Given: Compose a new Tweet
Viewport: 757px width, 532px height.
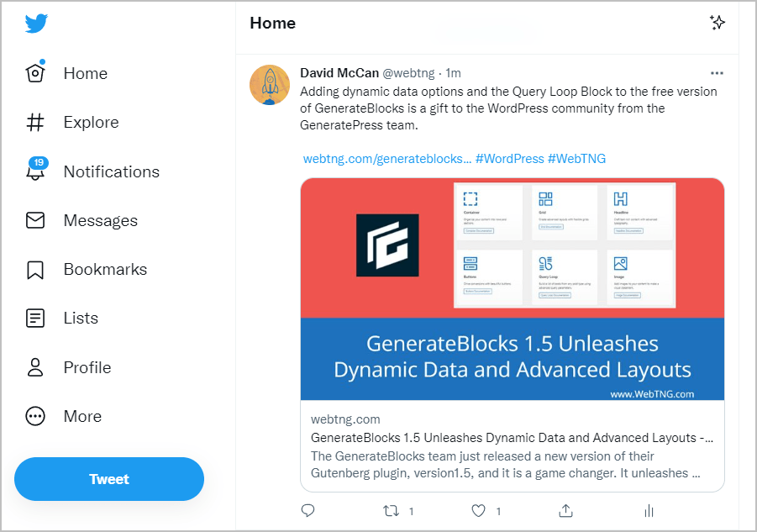Looking at the screenshot, I should (108, 478).
